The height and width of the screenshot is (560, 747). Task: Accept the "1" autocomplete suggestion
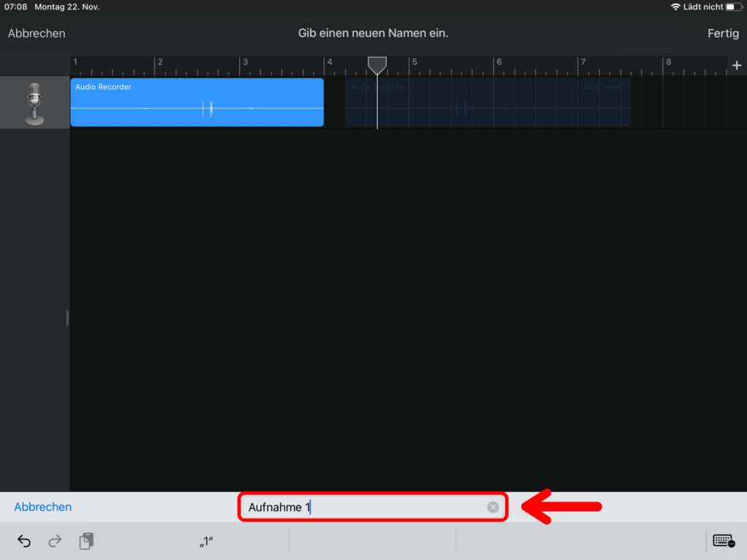[x=206, y=542]
